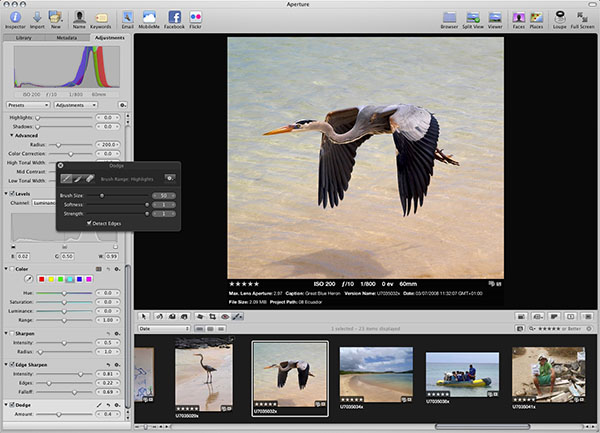Click the Facebook share icon
This screenshot has height=433, width=600.
tap(174, 16)
